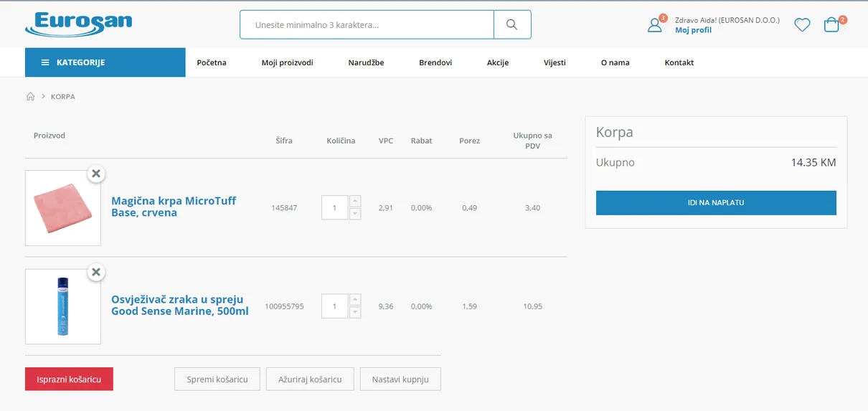Increase quantity of Osvježivač zraka
The image size is (868, 411).
[355, 301]
